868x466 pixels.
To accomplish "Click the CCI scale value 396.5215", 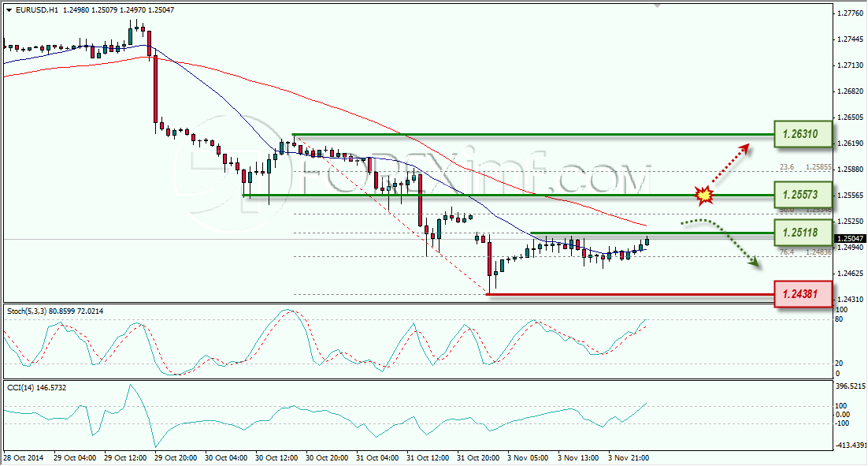I will 850,386.
